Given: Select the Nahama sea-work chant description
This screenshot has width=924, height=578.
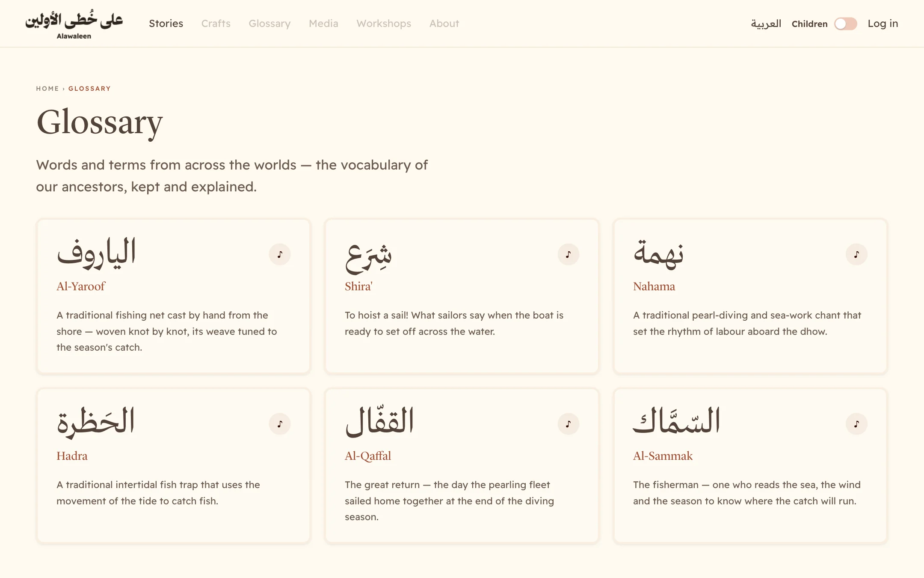Looking at the screenshot, I should coord(747,323).
